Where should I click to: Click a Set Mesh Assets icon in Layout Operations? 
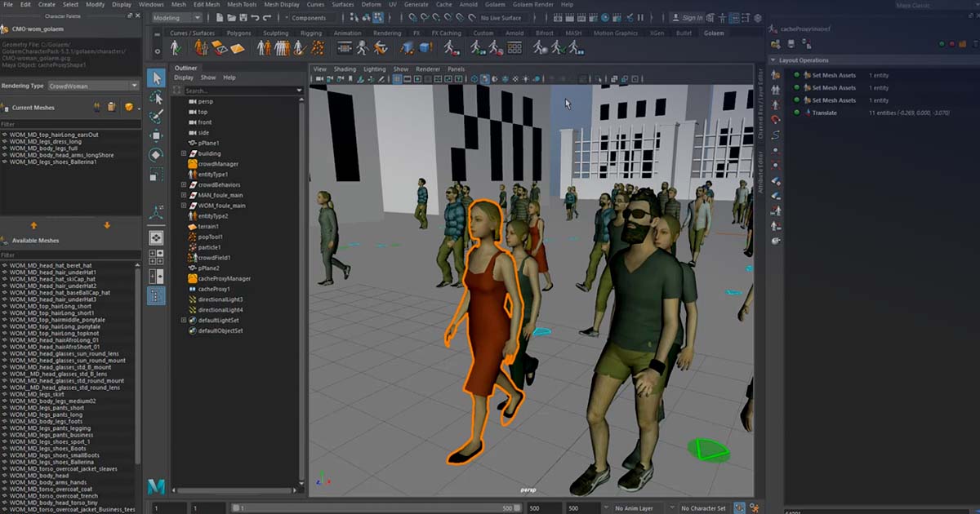pos(808,75)
